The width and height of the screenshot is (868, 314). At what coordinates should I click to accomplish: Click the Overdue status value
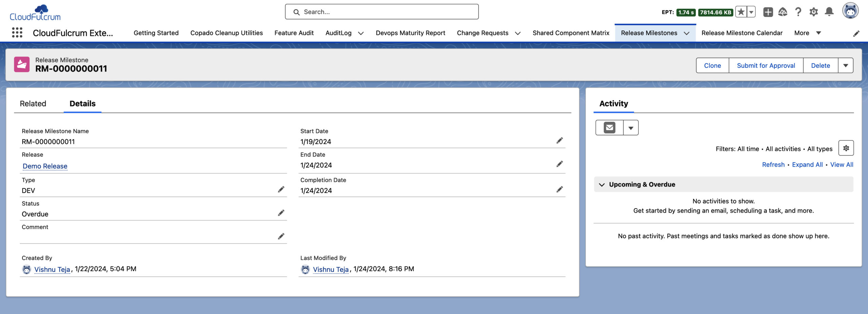click(x=35, y=214)
